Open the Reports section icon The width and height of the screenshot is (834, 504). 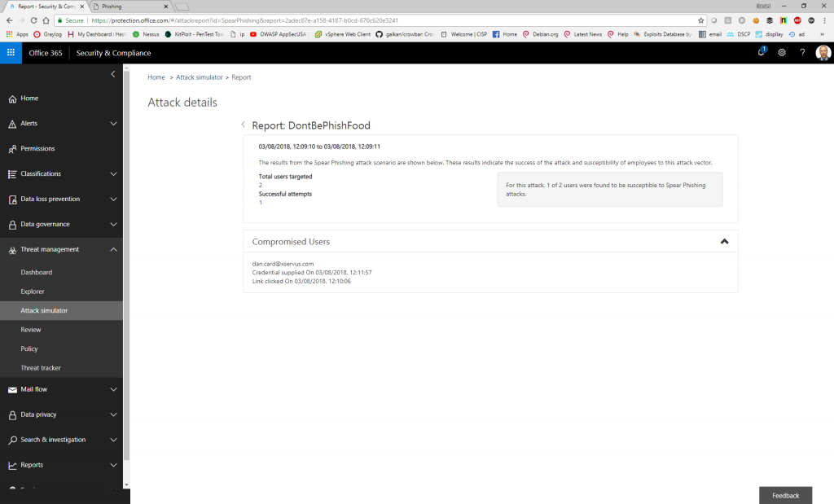coord(11,465)
